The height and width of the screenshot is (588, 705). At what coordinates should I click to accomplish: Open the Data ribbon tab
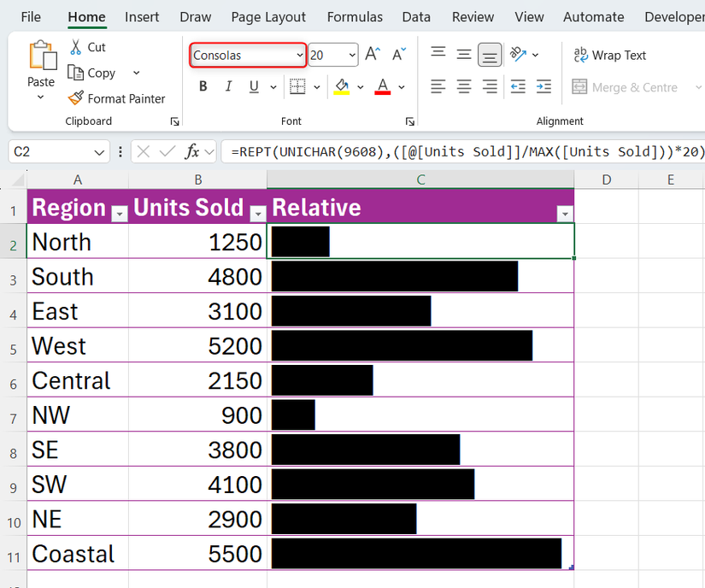click(x=416, y=16)
